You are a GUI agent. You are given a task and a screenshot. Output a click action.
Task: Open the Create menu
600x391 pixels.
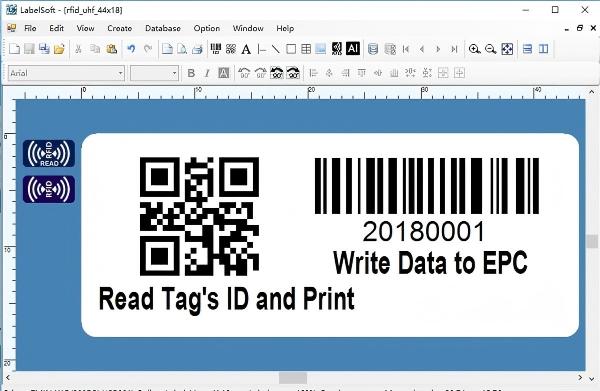[119, 28]
